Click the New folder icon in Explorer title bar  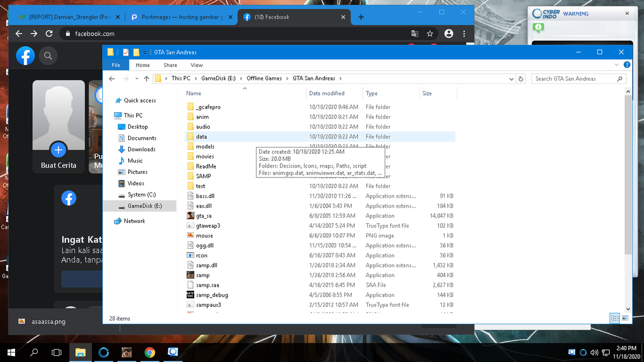click(136, 52)
